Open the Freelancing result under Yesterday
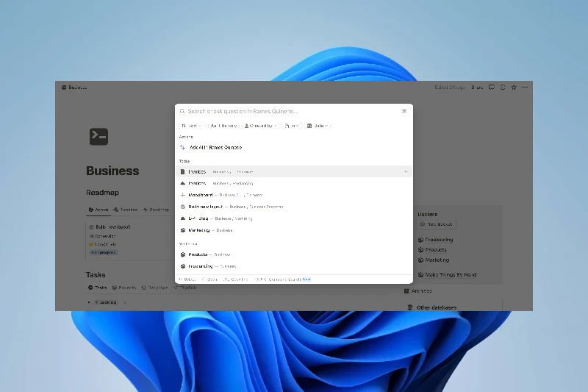Screen dimensions: 588x392 click(x=201, y=266)
